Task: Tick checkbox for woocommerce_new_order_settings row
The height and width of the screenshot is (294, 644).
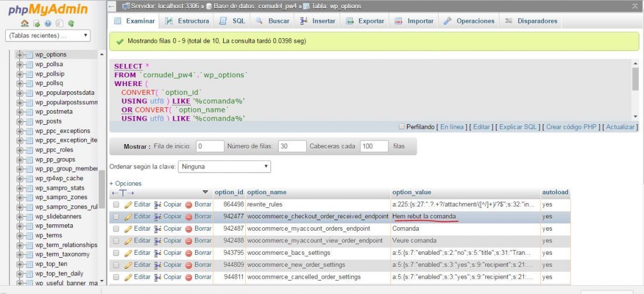Action: click(117, 265)
